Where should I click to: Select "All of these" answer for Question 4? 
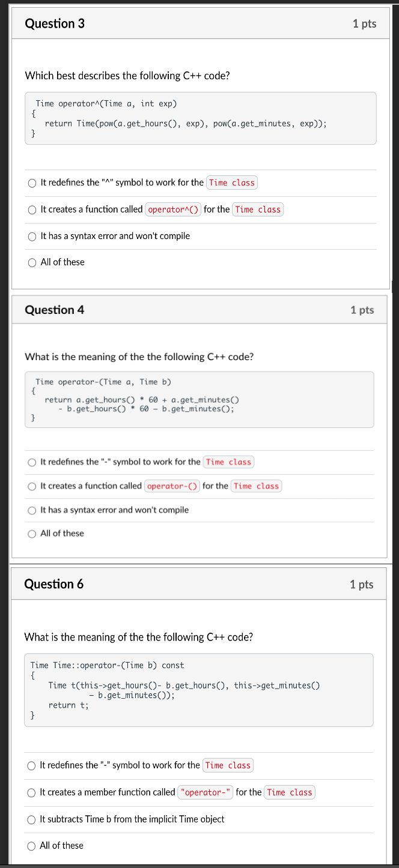(31, 533)
